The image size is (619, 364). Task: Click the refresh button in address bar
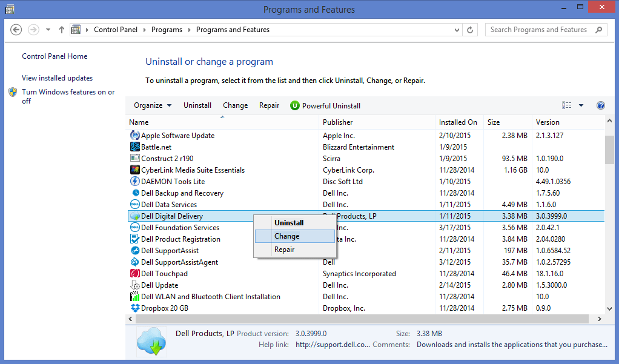click(x=471, y=30)
